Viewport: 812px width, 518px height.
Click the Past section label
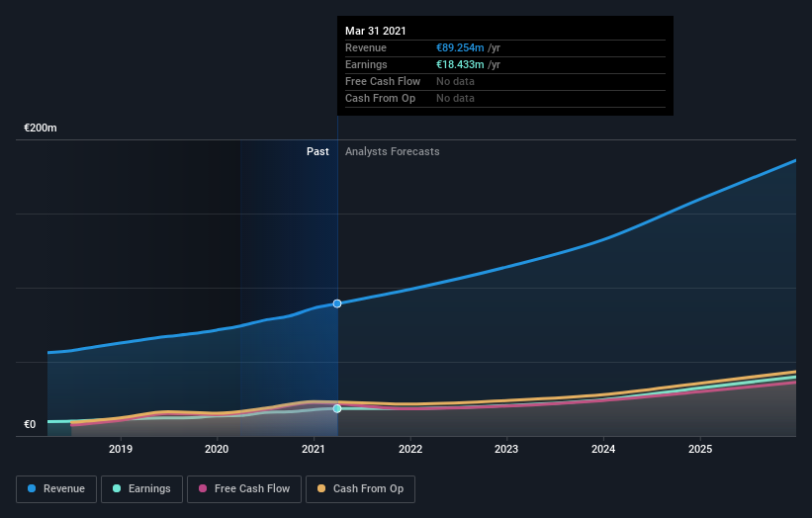click(317, 151)
